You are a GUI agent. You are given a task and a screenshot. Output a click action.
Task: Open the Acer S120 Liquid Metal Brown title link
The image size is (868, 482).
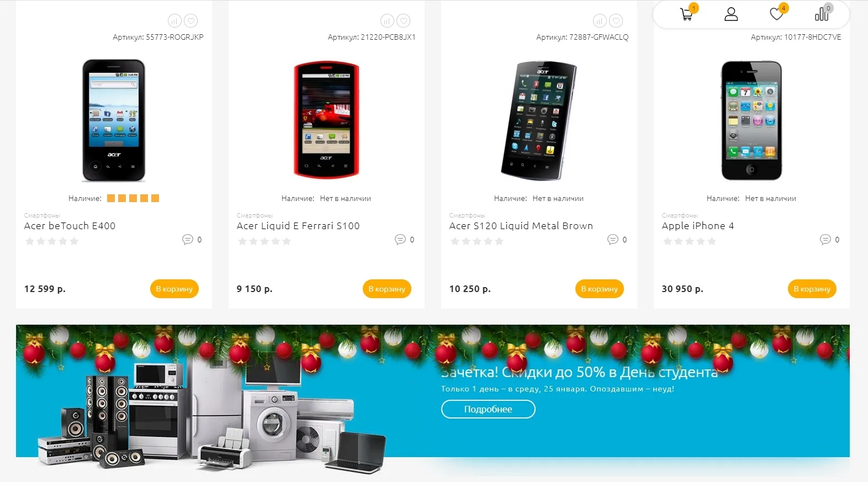(x=521, y=226)
